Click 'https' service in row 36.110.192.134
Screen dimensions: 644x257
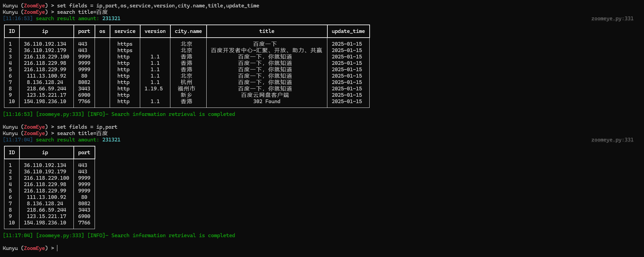(125, 44)
